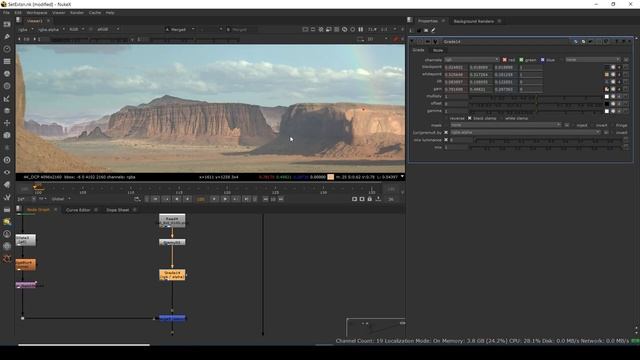Click the color wheel icon on blackpoint row
Screen dimensions: 640x360
(613, 67)
